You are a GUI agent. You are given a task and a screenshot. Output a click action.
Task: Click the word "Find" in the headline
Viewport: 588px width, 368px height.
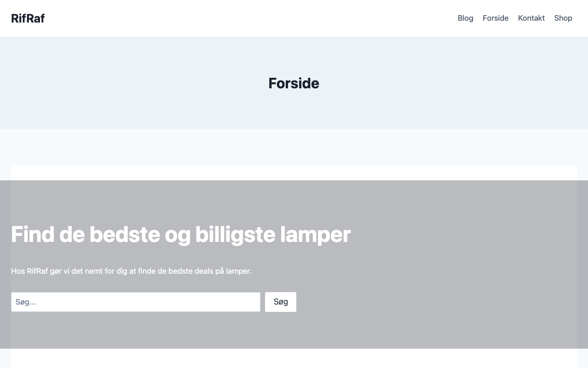(x=32, y=235)
